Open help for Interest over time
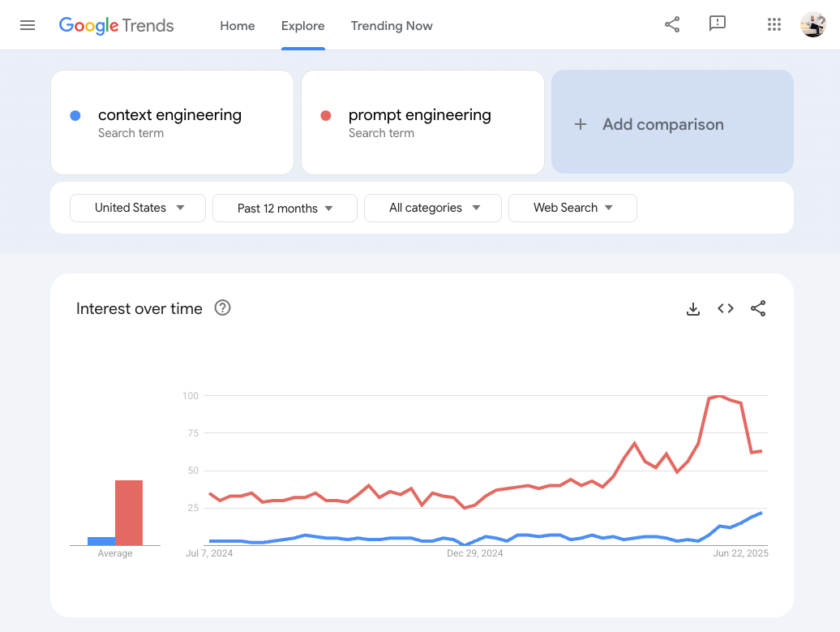 point(222,308)
